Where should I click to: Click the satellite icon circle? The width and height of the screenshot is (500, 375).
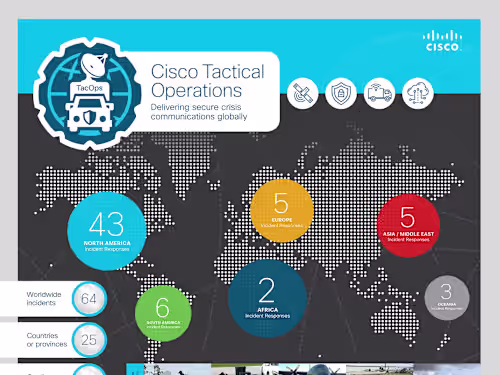pos(303,93)
